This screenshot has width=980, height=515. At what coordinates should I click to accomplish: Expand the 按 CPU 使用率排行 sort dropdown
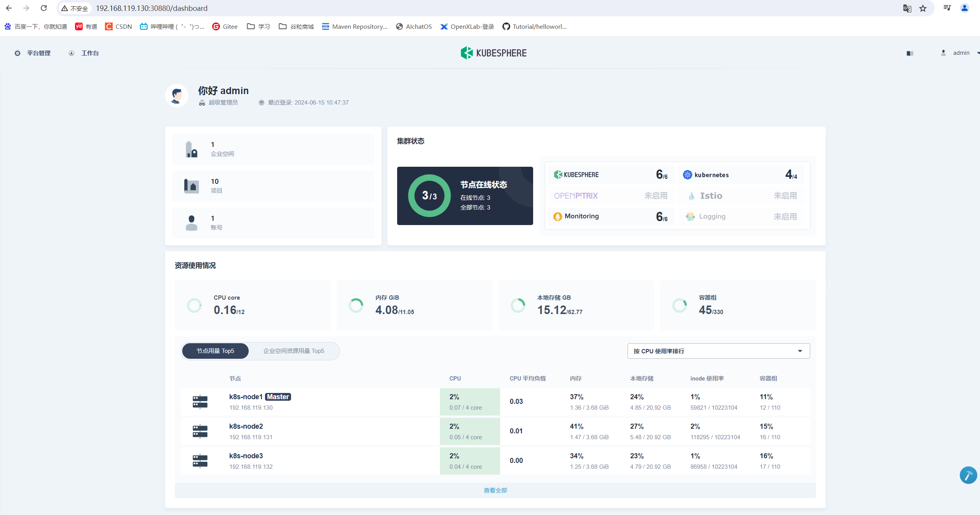point(718,351)
